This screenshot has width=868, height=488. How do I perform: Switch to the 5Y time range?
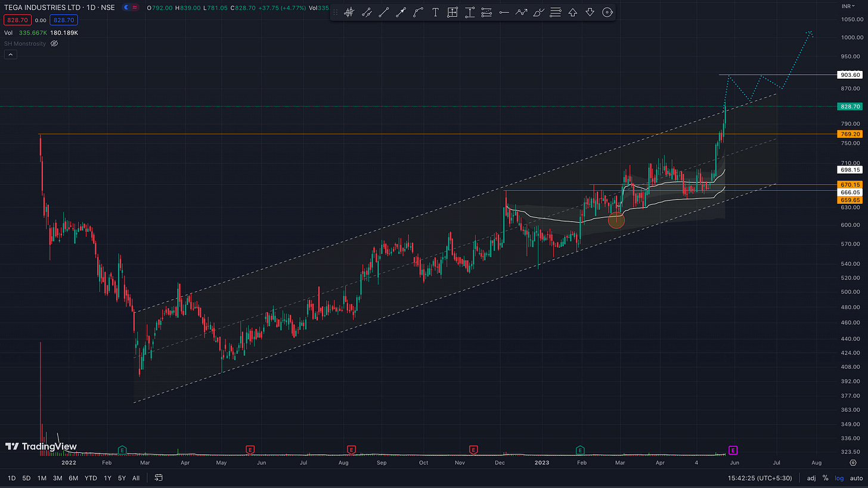122,478
